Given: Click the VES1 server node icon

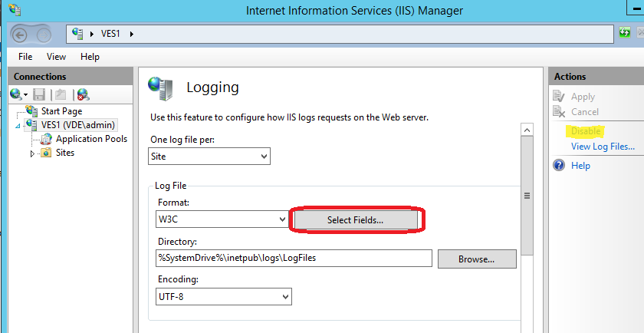Looking at the screenshot, I should [x=31, y=124].
